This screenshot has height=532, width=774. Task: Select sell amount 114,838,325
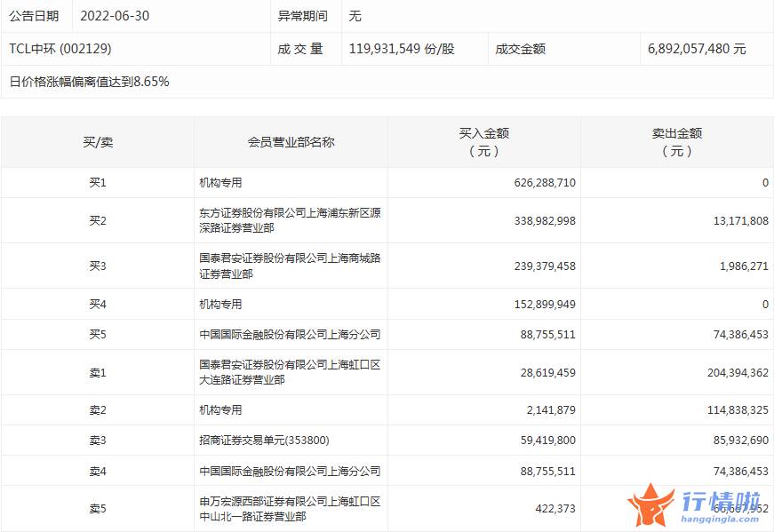coord(738,409)
